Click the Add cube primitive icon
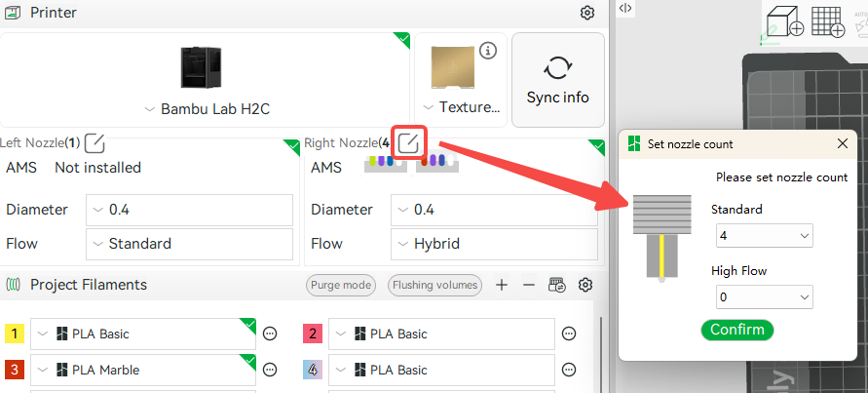Screen dimensions: 868x393 pos(784,22)
